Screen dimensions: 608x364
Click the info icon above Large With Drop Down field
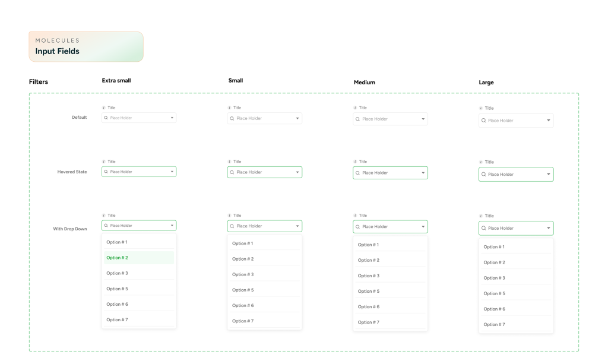point(481,216)
